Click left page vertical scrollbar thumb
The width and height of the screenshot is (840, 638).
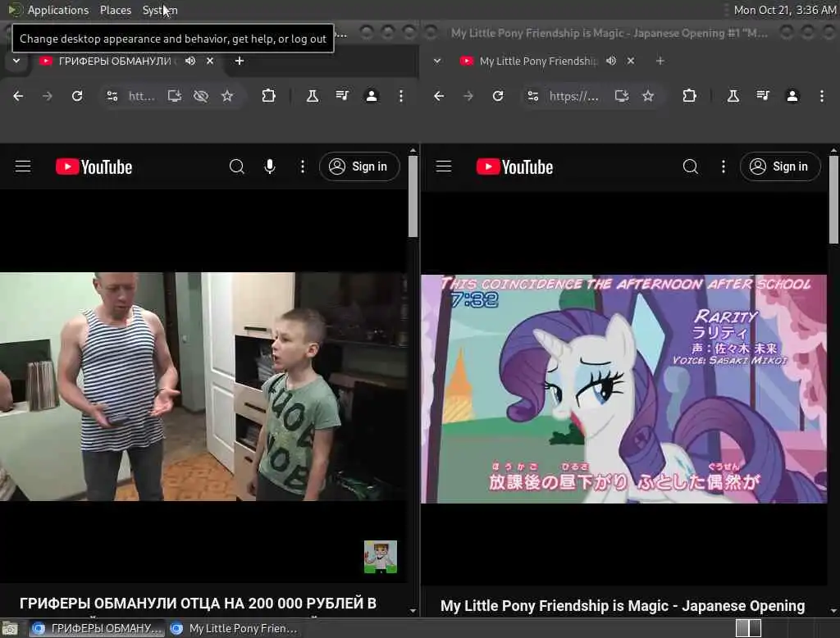click(413, 197)
